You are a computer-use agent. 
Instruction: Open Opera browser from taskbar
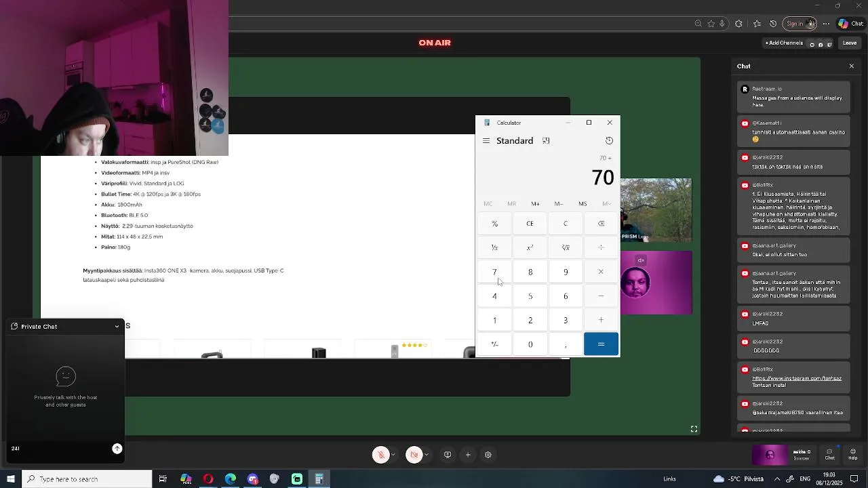[208, 479]
